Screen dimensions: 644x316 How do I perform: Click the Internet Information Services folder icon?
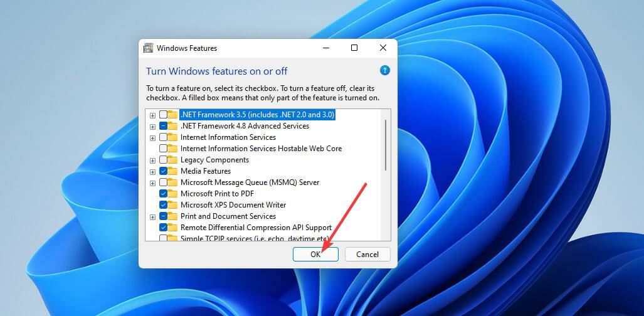point(172,137)
